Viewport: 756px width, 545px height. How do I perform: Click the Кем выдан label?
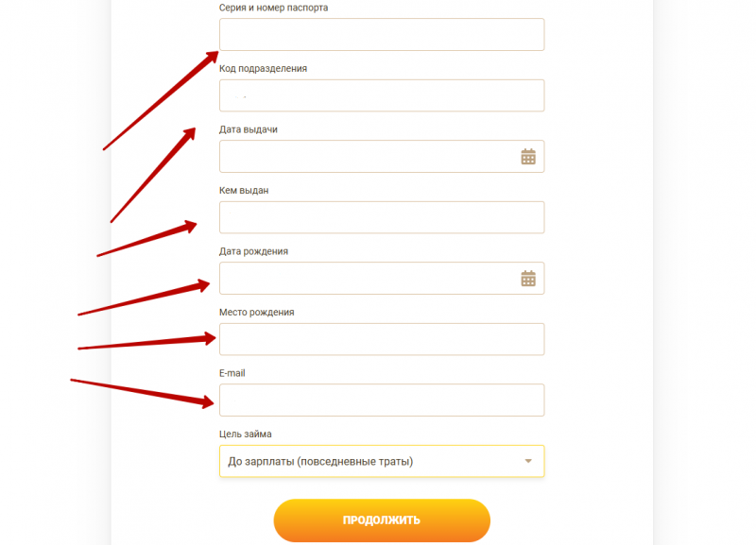click(x=244, y=191)
